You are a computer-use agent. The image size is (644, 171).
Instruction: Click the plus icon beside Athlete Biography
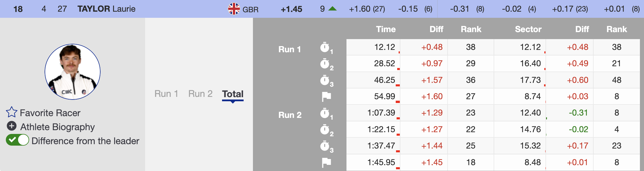(x=11, y=126)
